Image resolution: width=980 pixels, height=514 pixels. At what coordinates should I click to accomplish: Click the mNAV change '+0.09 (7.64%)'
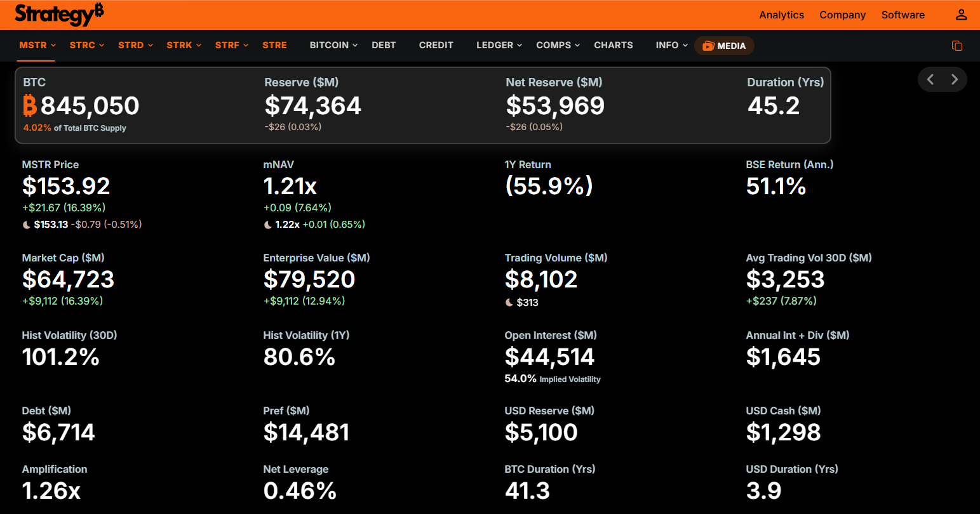tap(297, 208)
